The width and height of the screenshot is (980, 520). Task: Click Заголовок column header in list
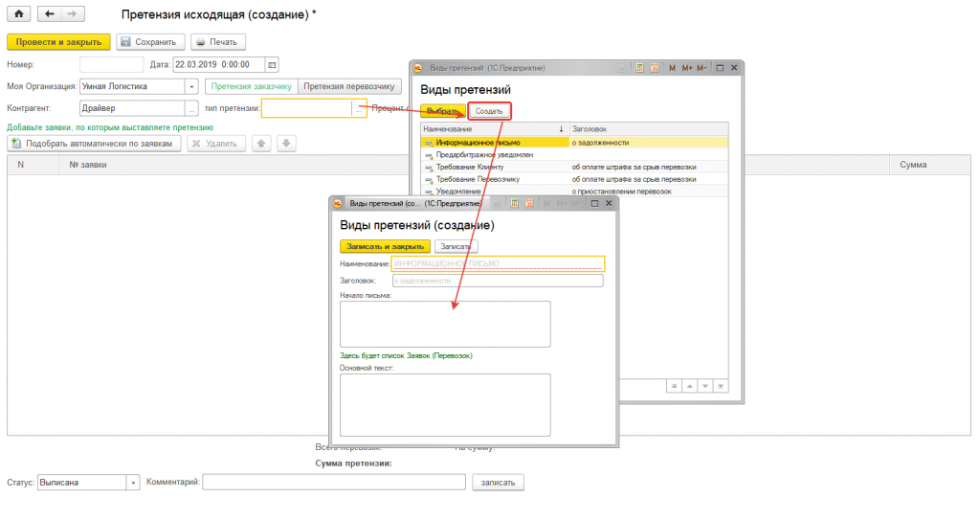click(x=649, y=129)
